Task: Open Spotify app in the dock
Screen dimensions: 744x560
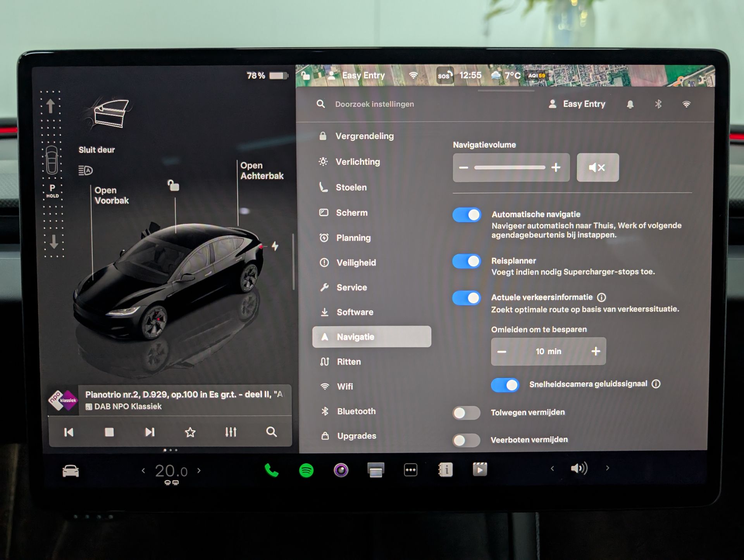Action: [x=306, y=471]
